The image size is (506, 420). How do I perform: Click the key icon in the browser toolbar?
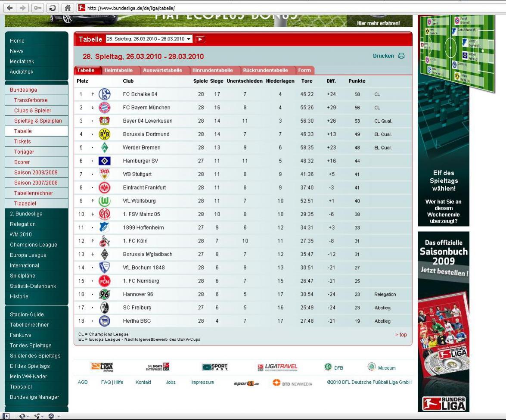(x=37, y=8)
